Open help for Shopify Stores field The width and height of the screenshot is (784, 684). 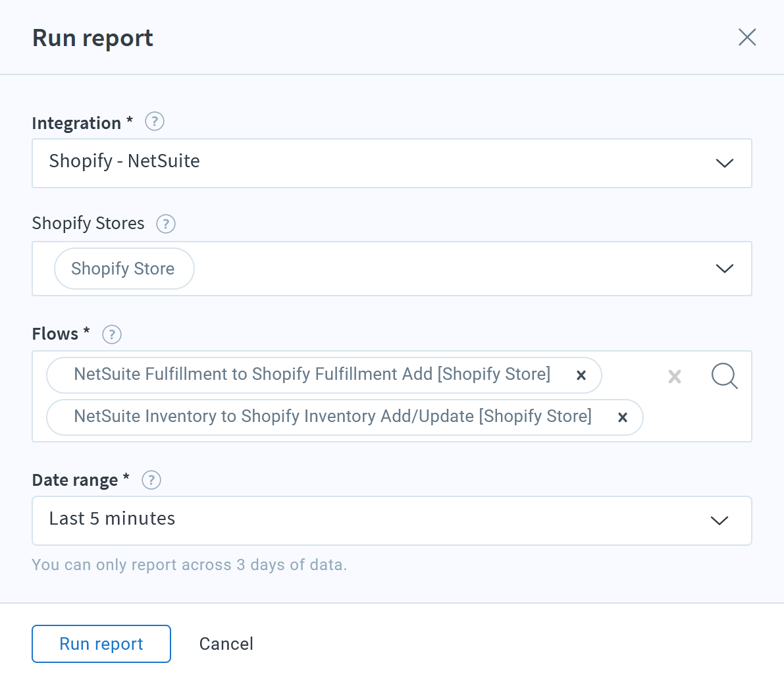[x=166, y=223]
